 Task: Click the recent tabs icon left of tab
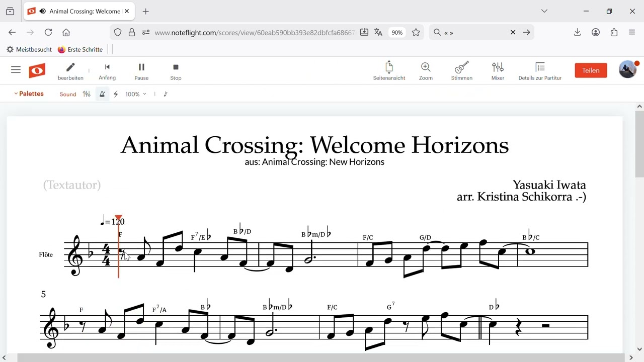coord(10,11)
